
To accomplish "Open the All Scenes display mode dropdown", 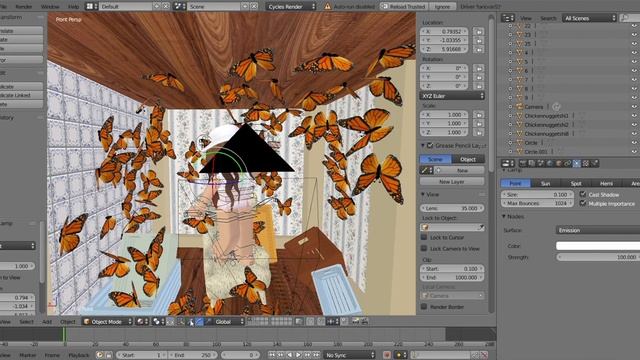I will click(589, 18).
